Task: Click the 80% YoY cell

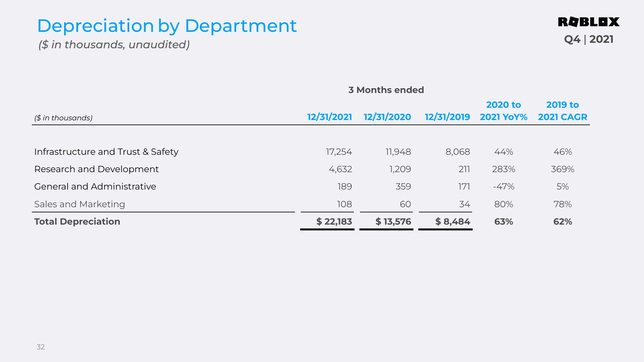Action: pos(504,204)
